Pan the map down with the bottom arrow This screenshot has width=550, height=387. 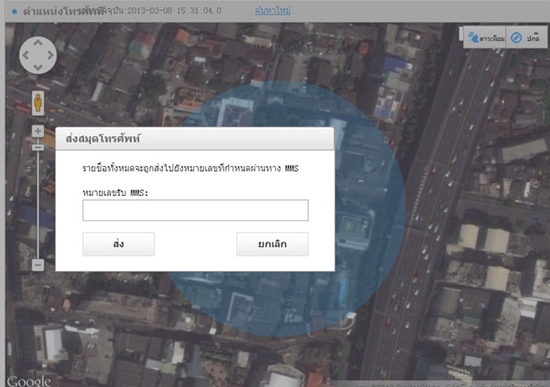click(38, 67)
